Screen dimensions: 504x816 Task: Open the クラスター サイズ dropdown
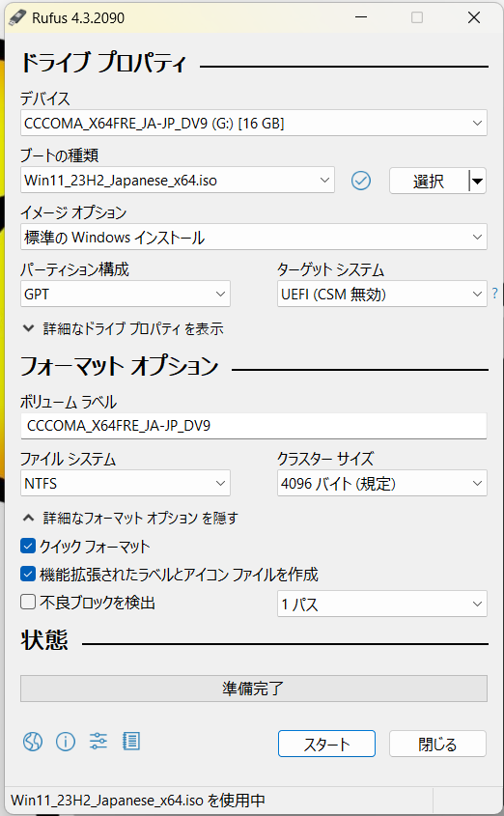tap(382, 484)
